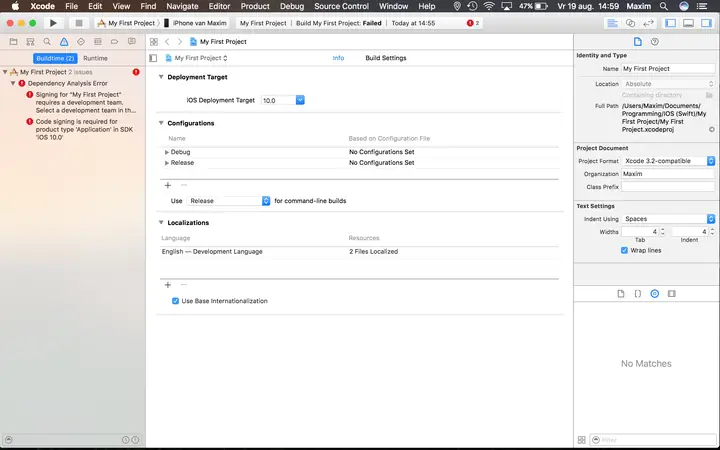
Task: Collapse the Deployment Target section
Action: tap(161, 77)
